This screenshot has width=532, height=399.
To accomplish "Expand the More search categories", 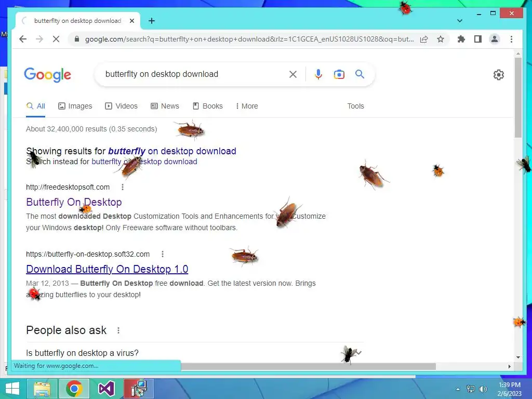I will coord(247,106).
